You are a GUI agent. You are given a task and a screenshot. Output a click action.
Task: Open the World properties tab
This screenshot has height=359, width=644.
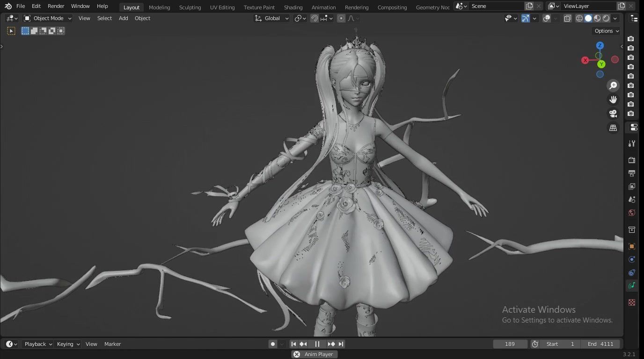pos(632,213)
